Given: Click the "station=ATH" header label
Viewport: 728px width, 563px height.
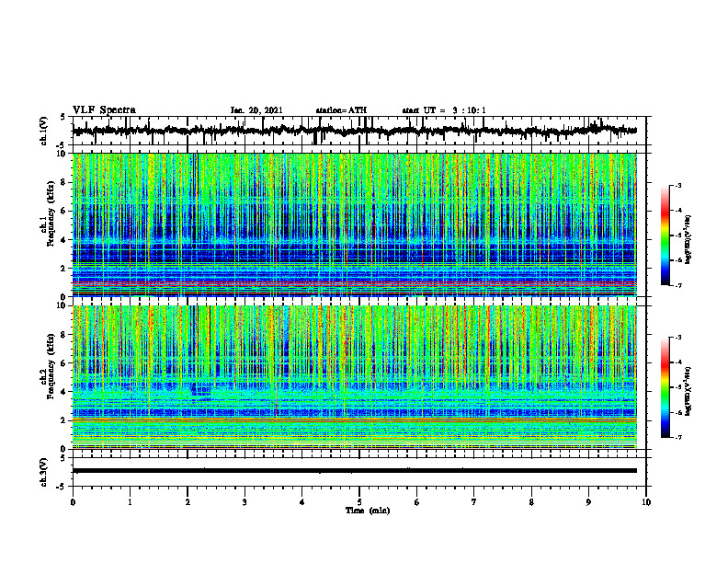Looking at the screenshot, I should pyautogui.click(x=341, y=110).
